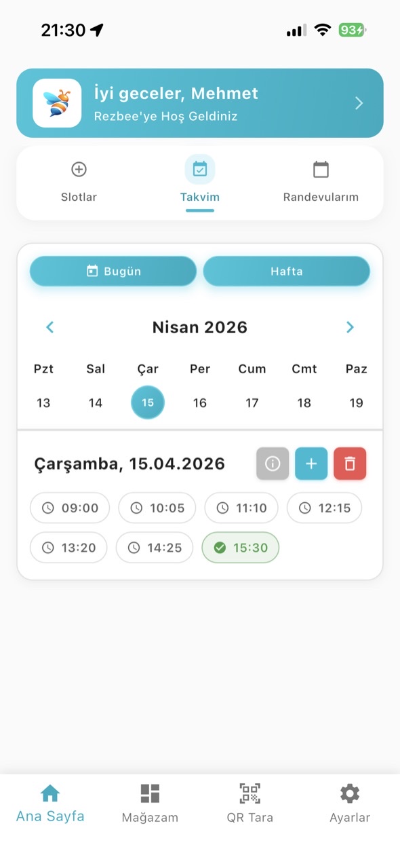Switch to the Hafta view tab
The height and width of the screenshot is (868, 400).
287,271
